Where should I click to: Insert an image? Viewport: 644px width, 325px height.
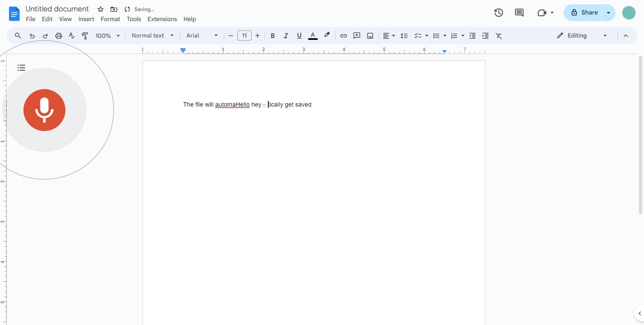click(x=370, y=36)
